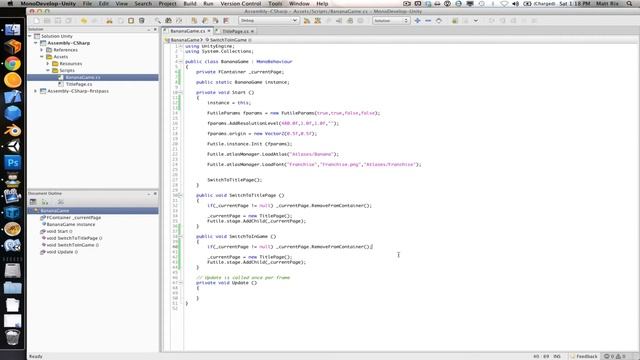Screen dimensions: 640x360
Task: Expand the Assembly-CSharp-firstpass project
Action: [36, 91]
